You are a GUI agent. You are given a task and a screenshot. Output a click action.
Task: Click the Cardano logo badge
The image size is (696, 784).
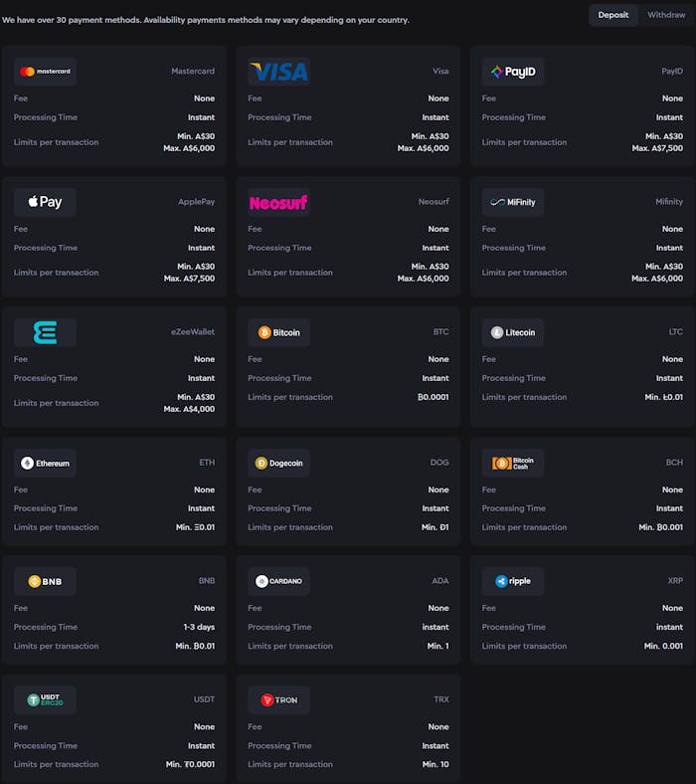coord(278,581)
